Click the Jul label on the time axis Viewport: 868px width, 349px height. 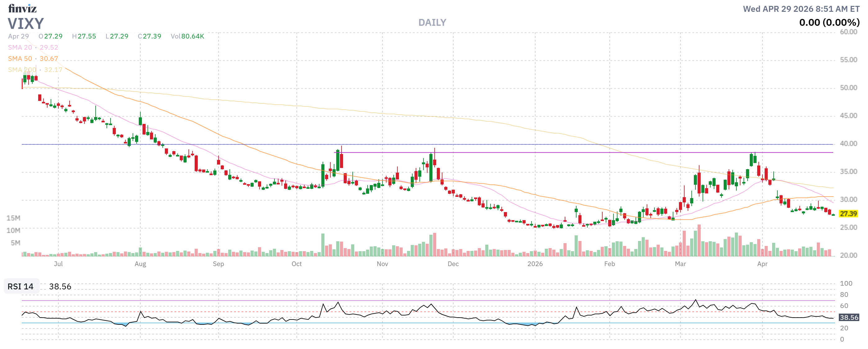59,264
